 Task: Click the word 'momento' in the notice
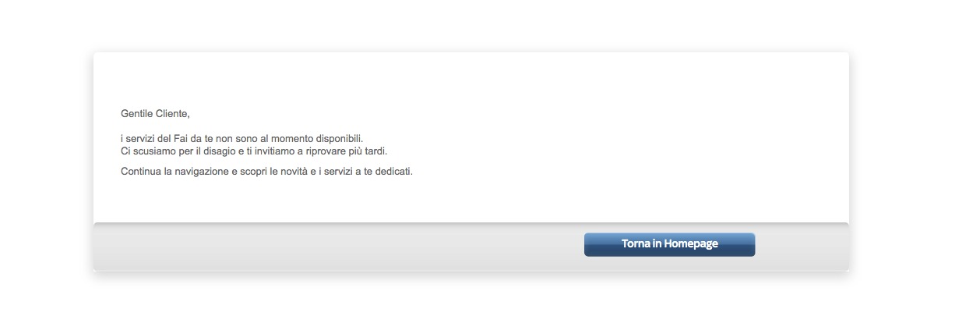coord(294,138)
